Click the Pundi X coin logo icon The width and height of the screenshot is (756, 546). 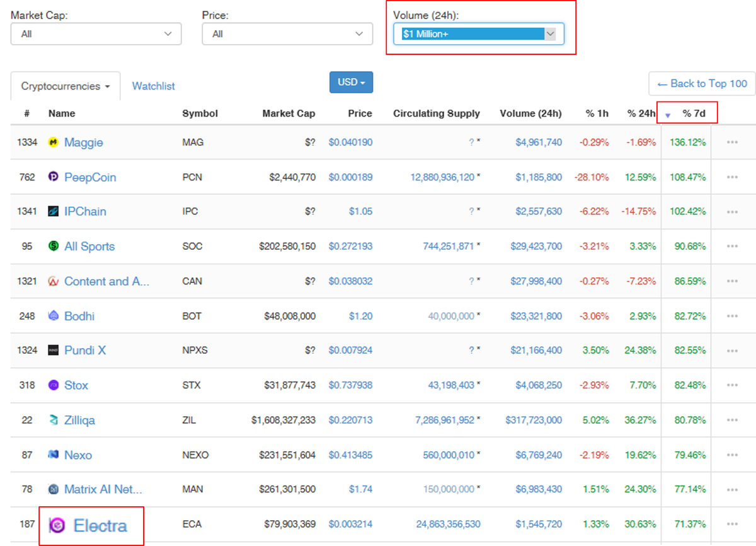tap(54, 351)
